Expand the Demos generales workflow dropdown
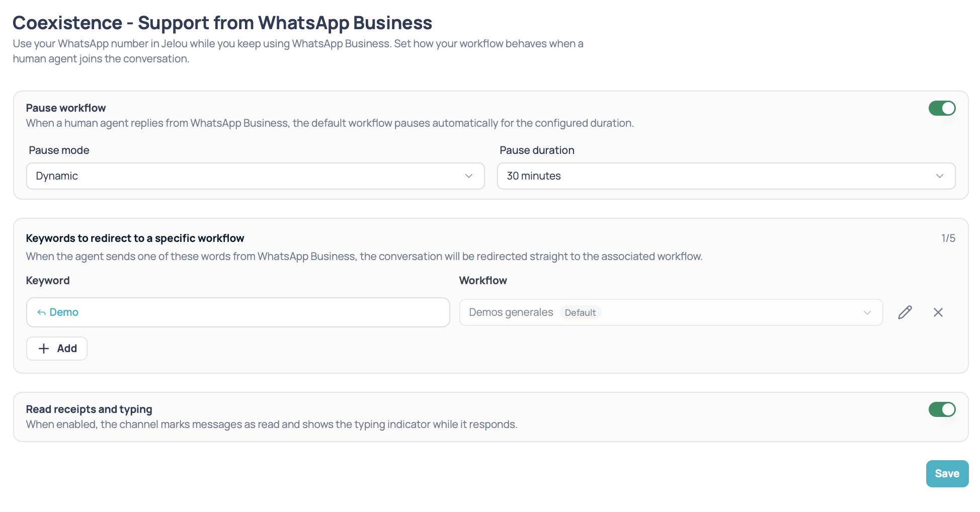 click(671, 312)
